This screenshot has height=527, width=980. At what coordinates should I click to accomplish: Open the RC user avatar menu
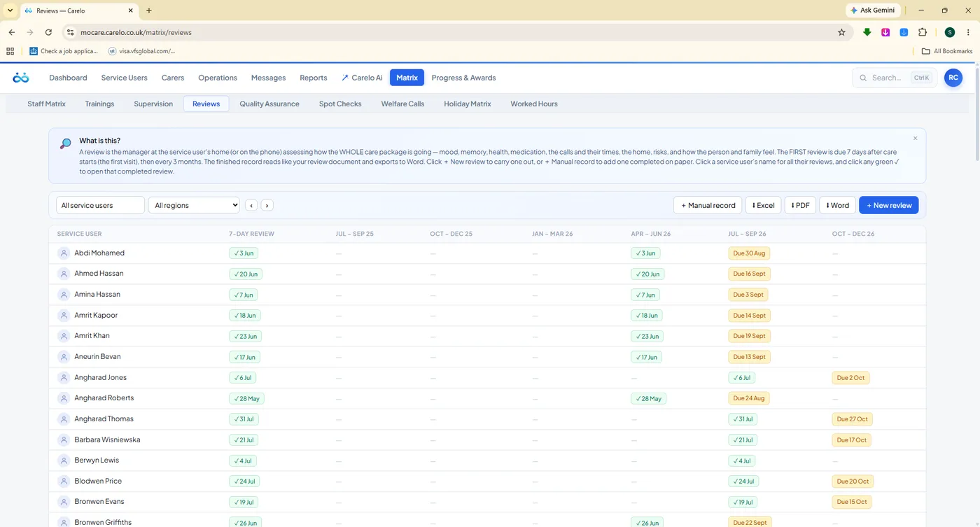tap(953, 78)
